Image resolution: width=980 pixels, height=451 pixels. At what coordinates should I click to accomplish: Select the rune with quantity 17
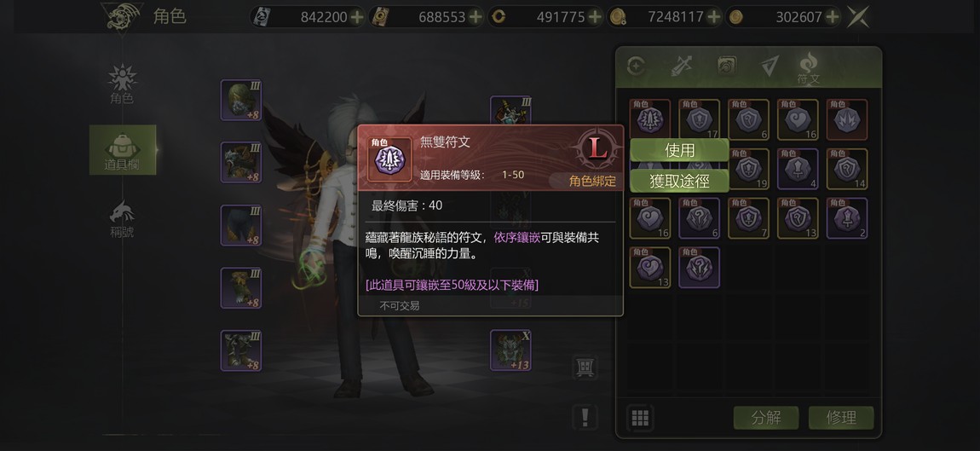click(x=699, y=119)
